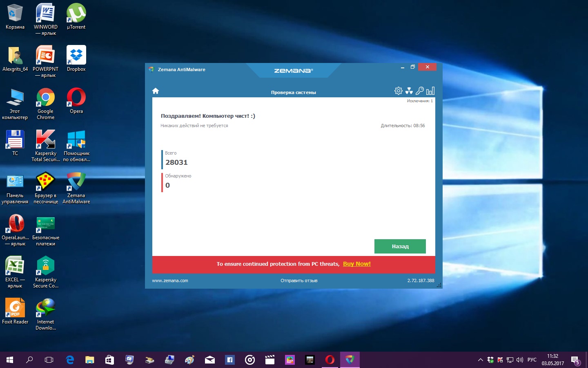Open Kaspersky tray icon
Screen dimensions: 588x368
coord(500,360)
